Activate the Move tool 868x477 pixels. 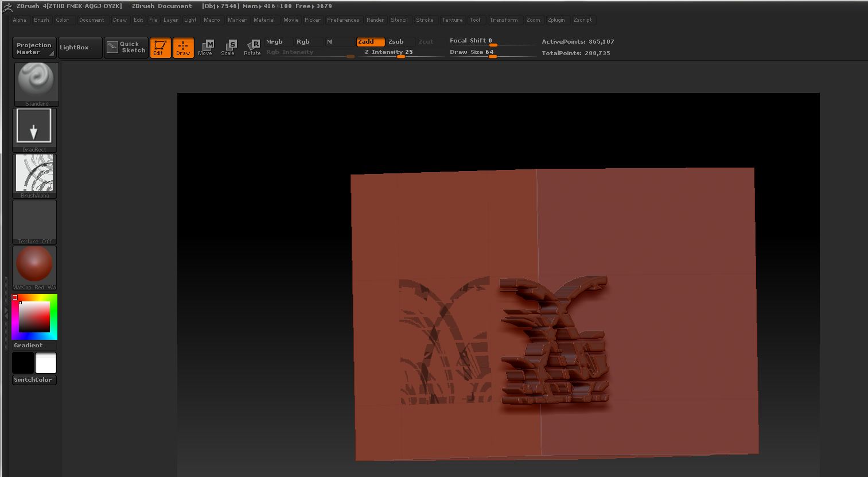205,48
